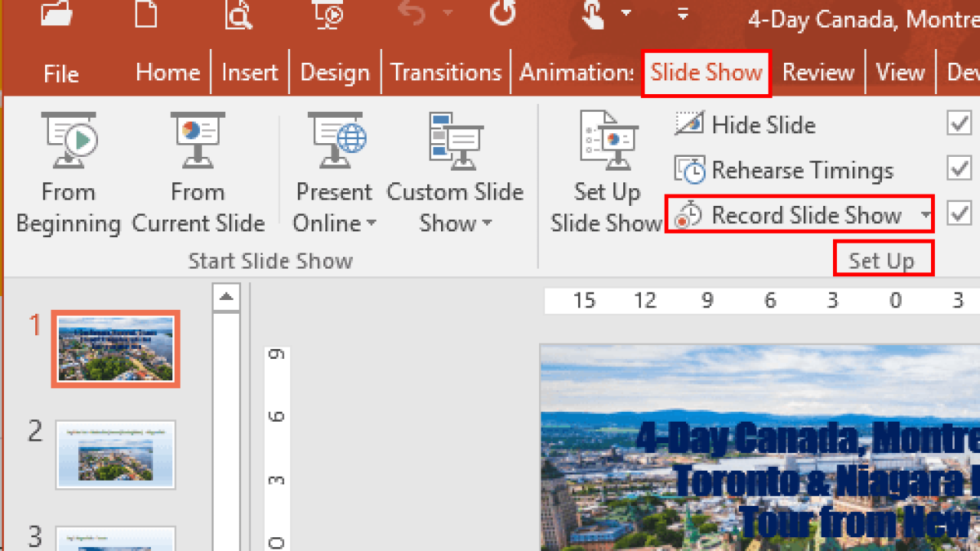Expand Custom Slide Show dropdown arrow
This screenshot has width=980, height=551.
pos(486,224)
